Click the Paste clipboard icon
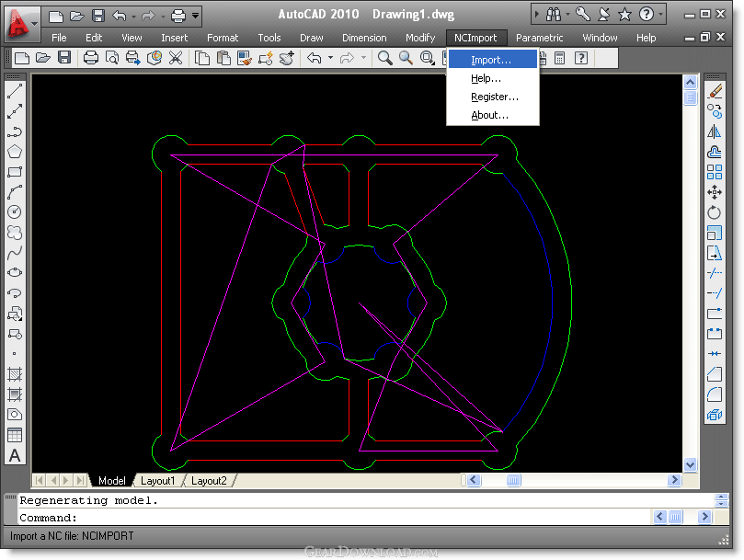 (223, 58)
